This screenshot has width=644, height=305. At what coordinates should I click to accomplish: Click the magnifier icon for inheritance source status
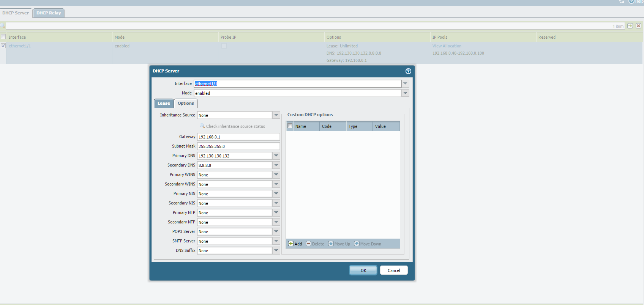[202, 126]
